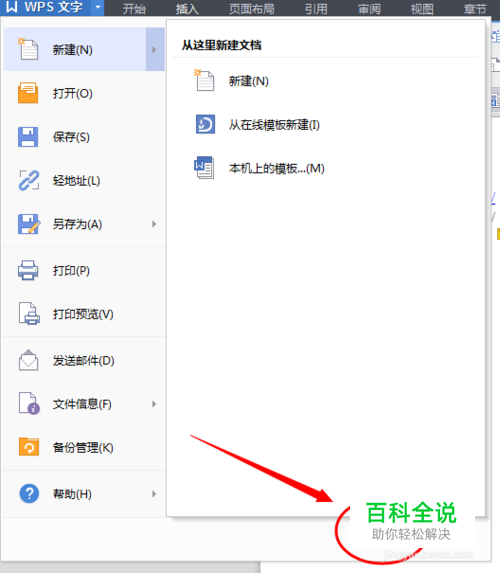Viewport: 500px width, 573px height.
Task: Switch to the 开始 ribbon tab
Action: tap(134, 9)
